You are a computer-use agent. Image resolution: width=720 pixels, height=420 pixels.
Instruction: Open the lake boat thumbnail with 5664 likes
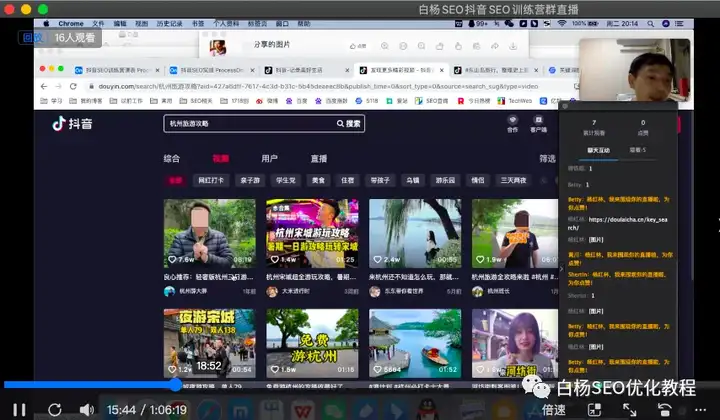(x=415, y=343)
